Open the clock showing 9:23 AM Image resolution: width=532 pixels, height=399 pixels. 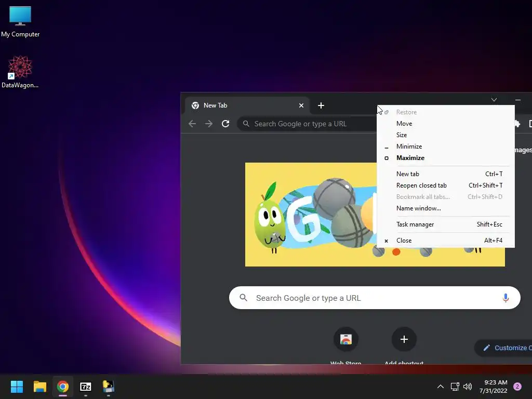[x=493, y=387]
